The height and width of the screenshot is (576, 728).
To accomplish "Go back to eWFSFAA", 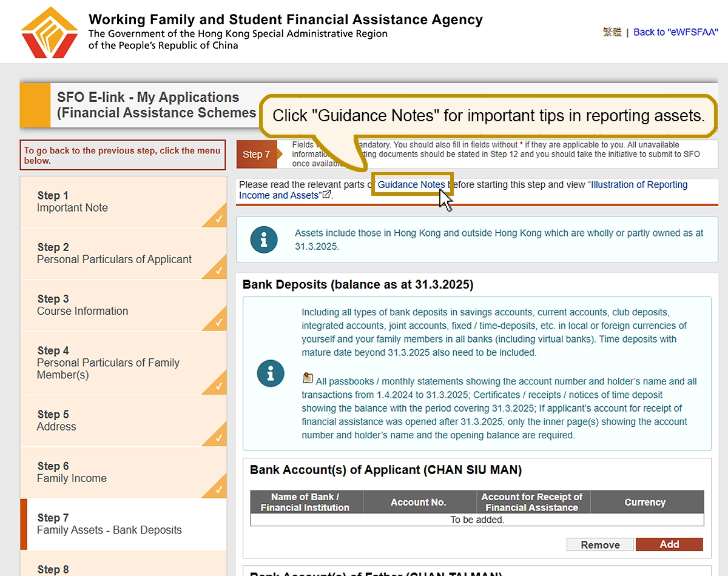I will (675, 32).
